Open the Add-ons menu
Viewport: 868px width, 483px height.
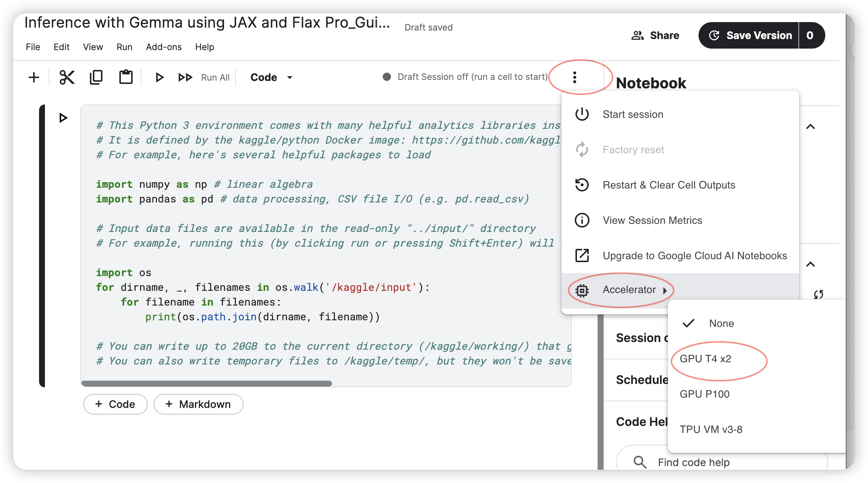click(164, 47)
